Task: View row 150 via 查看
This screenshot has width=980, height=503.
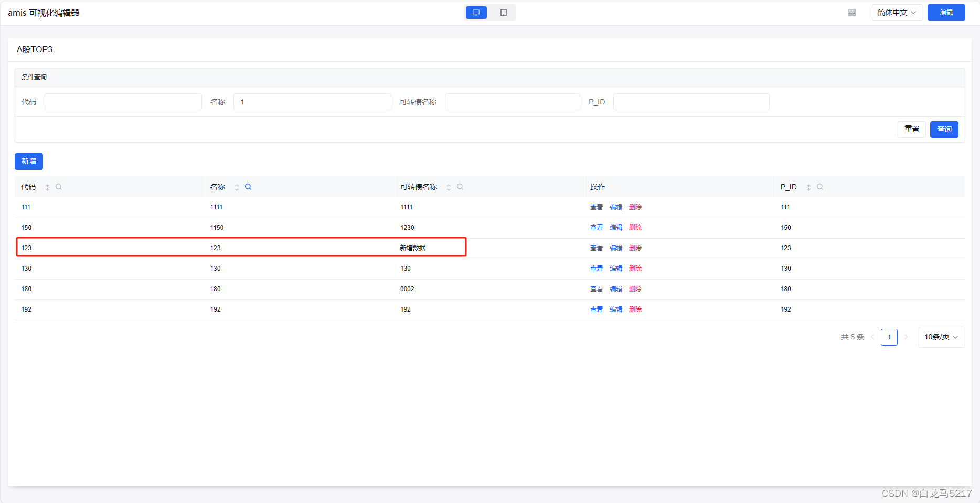Action: pos(596,228)
